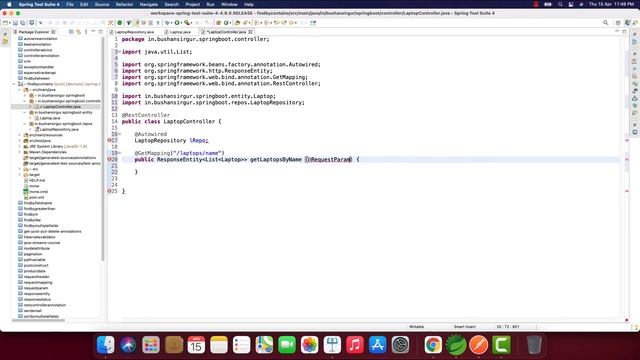Select the findbybetween project
Viewport: 640px width, 360px height.
tap(37, 78)
